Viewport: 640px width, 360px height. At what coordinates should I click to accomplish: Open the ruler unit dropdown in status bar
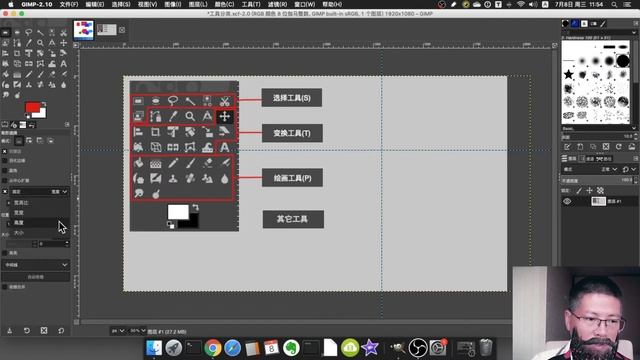tap(117, 331)
